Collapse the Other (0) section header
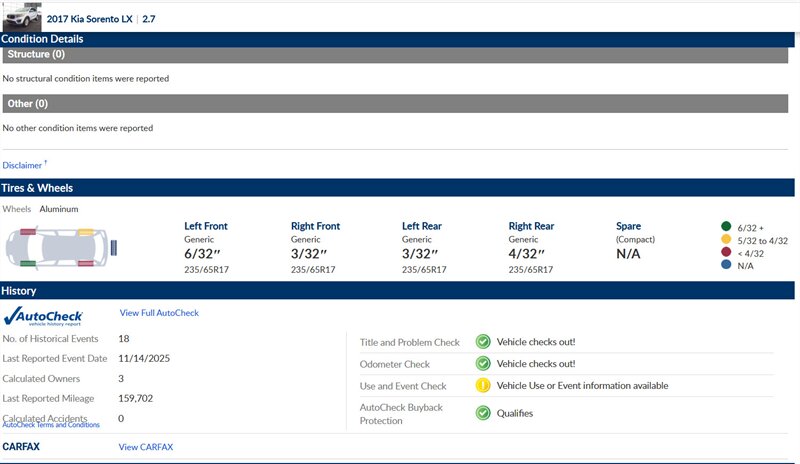Viewport: 800px width, 464px height. pos(400,103)
